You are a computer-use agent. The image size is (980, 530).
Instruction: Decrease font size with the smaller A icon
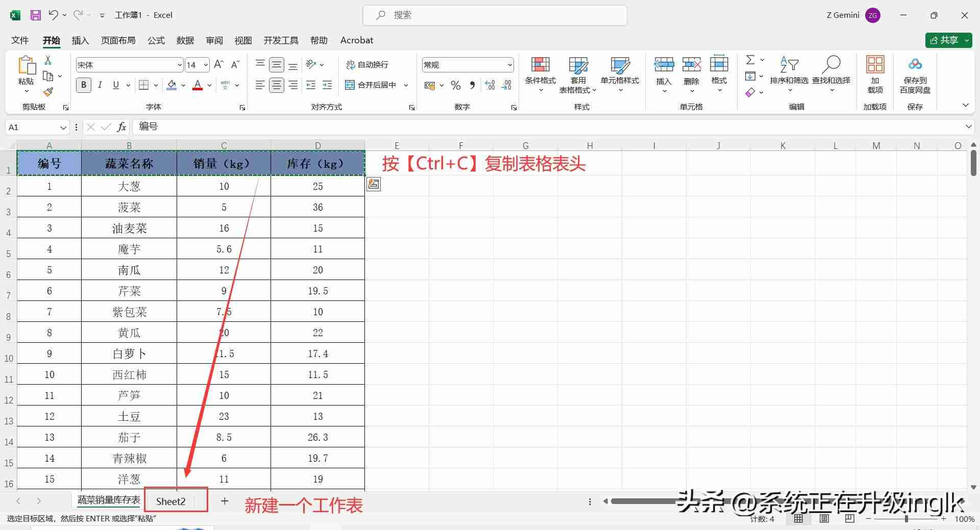pos(235,64)
